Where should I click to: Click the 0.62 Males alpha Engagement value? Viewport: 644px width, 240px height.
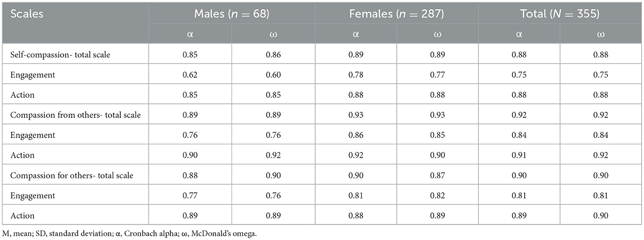[190, 75]
